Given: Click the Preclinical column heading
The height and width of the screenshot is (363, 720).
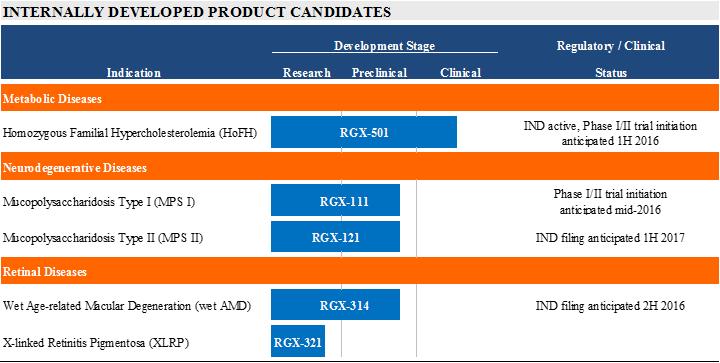Looking at the screenshot, I should [379, 73].
